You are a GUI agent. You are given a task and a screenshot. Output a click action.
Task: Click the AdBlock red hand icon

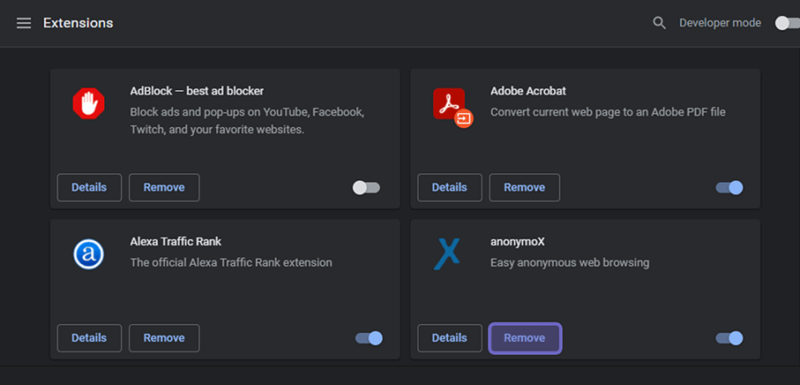tap(88, 104)
